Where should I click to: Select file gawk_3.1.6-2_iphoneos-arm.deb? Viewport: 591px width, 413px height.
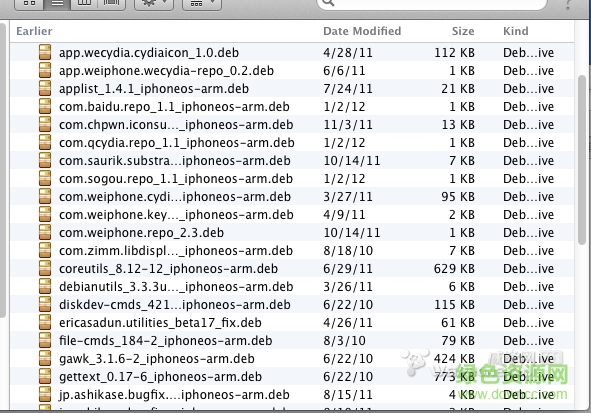[x=157, y=359]
